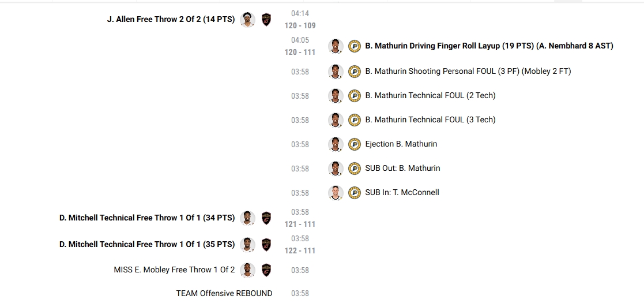Click Pacers logo beside SUB In: T. McConnell
The width and height of the screenshot is (644, 303).
coord(355,193)
